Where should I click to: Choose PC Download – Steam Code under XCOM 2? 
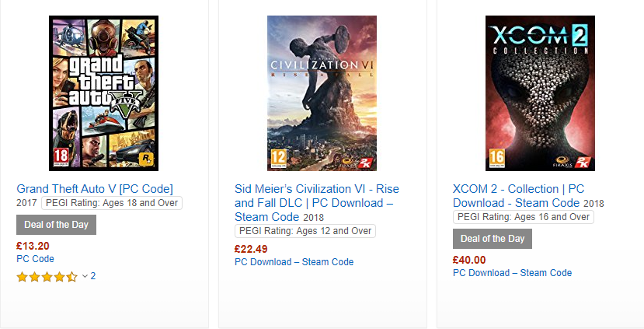tap(512, 273)
